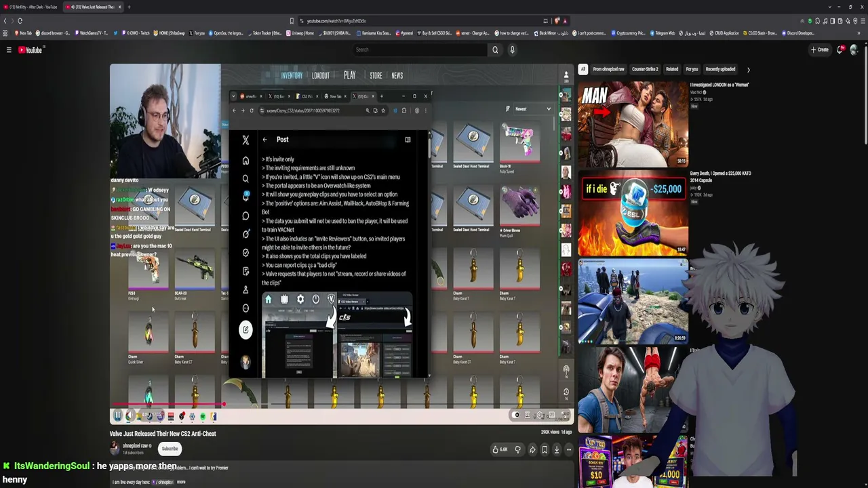
Task: Close the "Valve Just Released" browser tab
Action: (120, 7)
